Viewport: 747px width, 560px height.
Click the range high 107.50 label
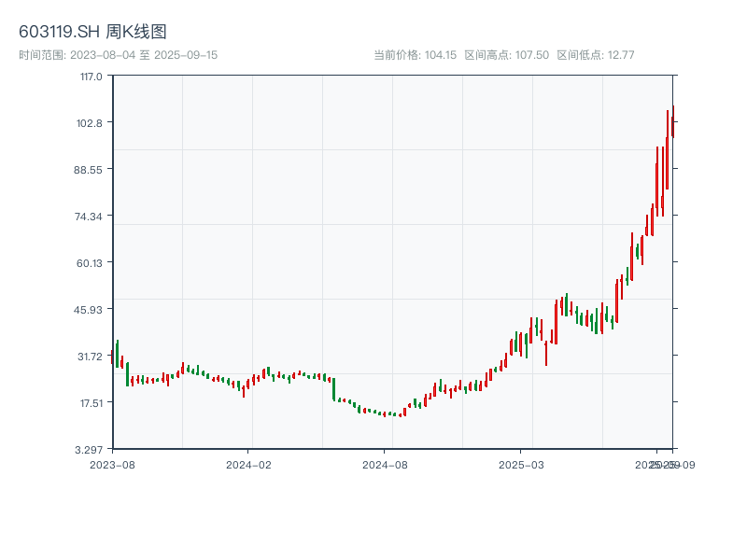coord(507,55)
